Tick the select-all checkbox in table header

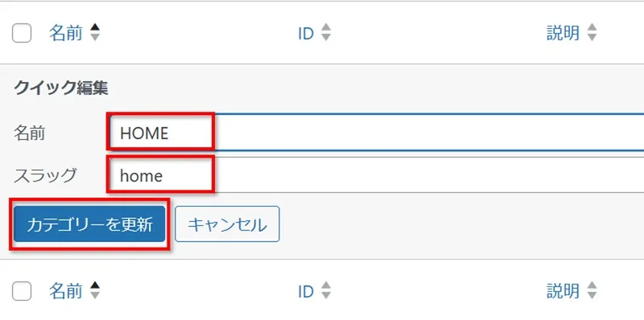pyautogui.click(x=22, y=33)
